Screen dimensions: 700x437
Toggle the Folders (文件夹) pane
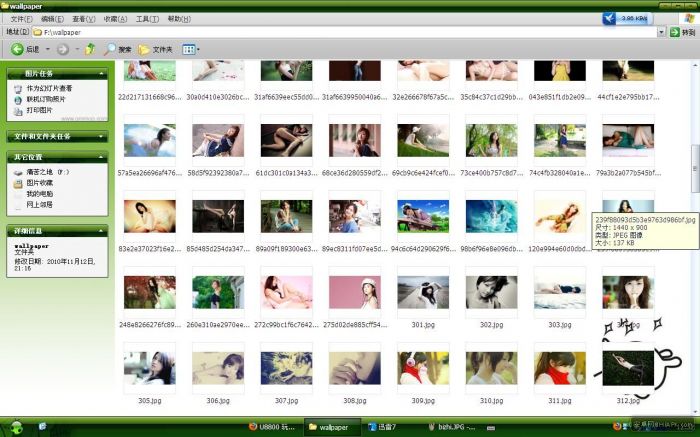click(155, 49)
